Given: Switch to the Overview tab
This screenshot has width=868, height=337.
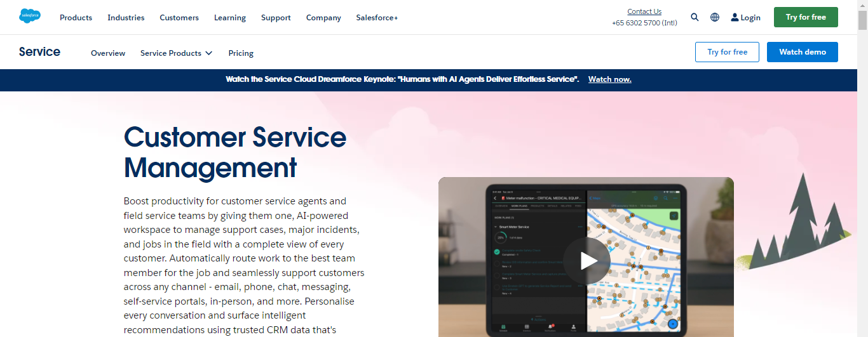Looking at the screenshot, I should point(108,53).
